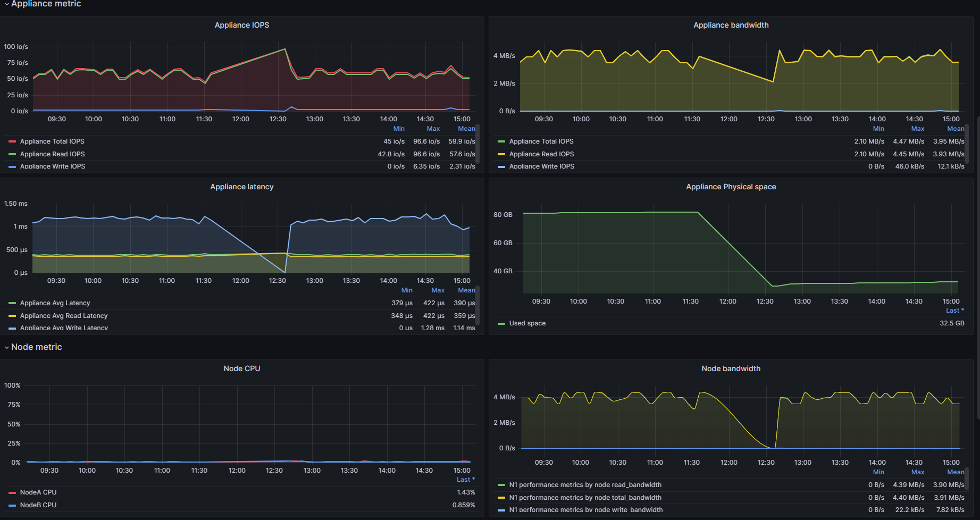Sort Appliance IOPS legend by Mean
Viewport: 980px width, 520px height.
[x=466, y=129]
